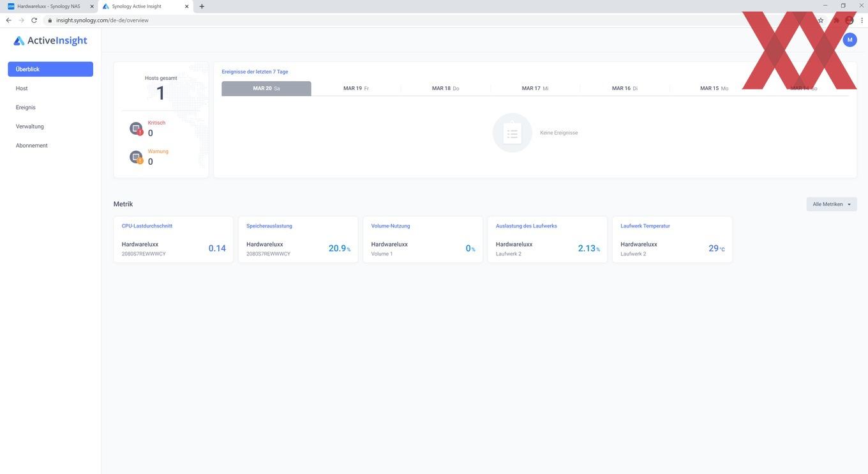Expand the Alle Metriken dropdown

[832, 204]
